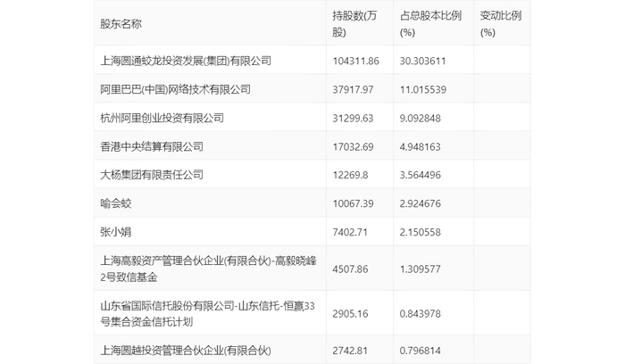Select 香港中央结算有限公司 shareholder name
625x364 pixels.
tap(152, 146)
